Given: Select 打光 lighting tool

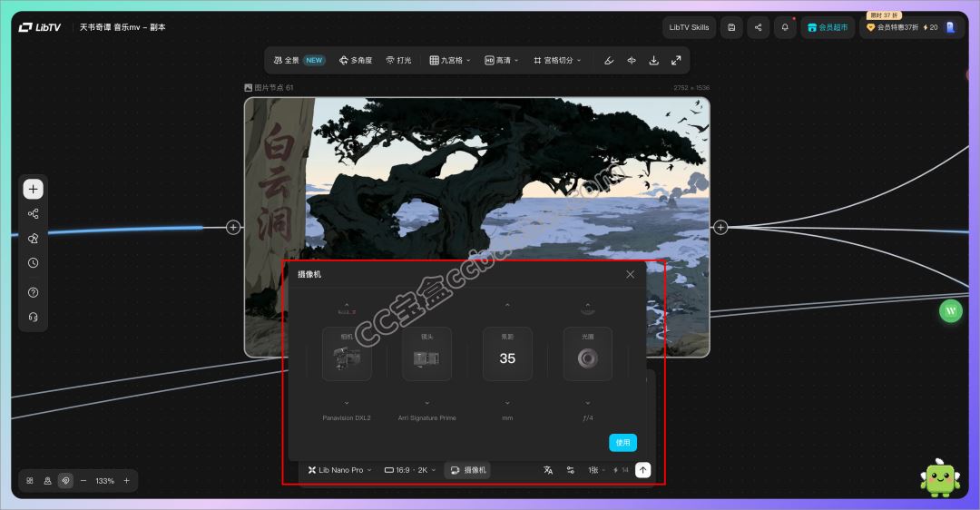Looking at the screenshot, I should (398, 61).
